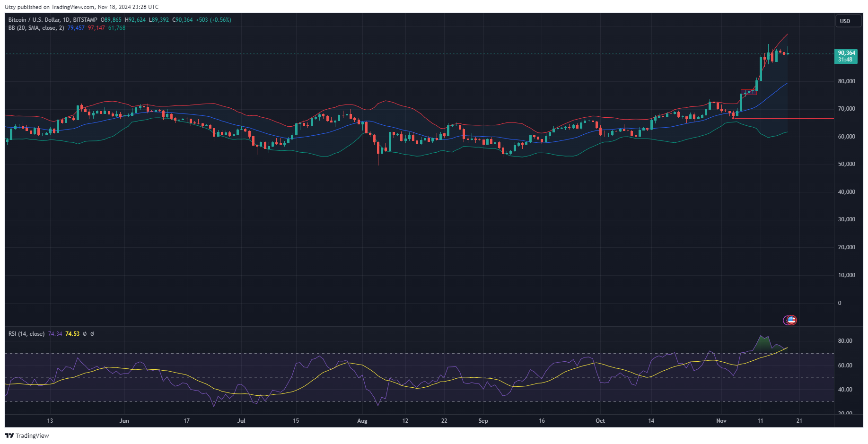Click the 10,000 price axis label
The image size is (868, 444).
(847, 275)
